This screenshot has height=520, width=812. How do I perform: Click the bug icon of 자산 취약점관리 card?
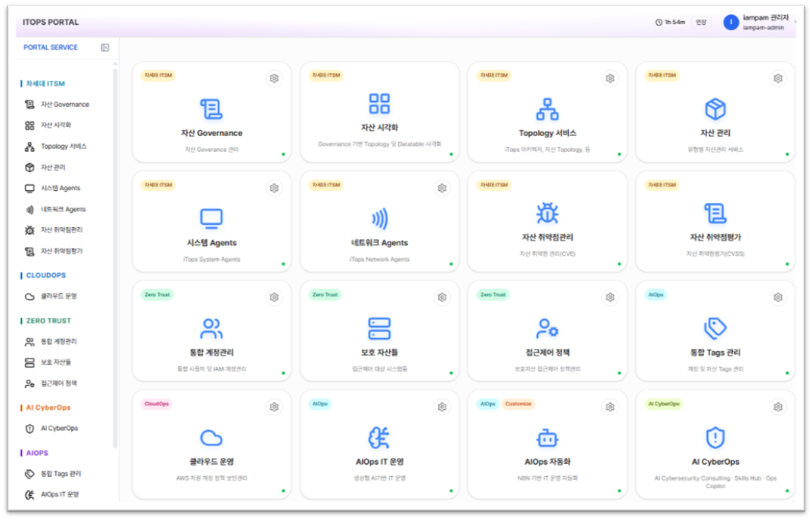pos(548,213)
